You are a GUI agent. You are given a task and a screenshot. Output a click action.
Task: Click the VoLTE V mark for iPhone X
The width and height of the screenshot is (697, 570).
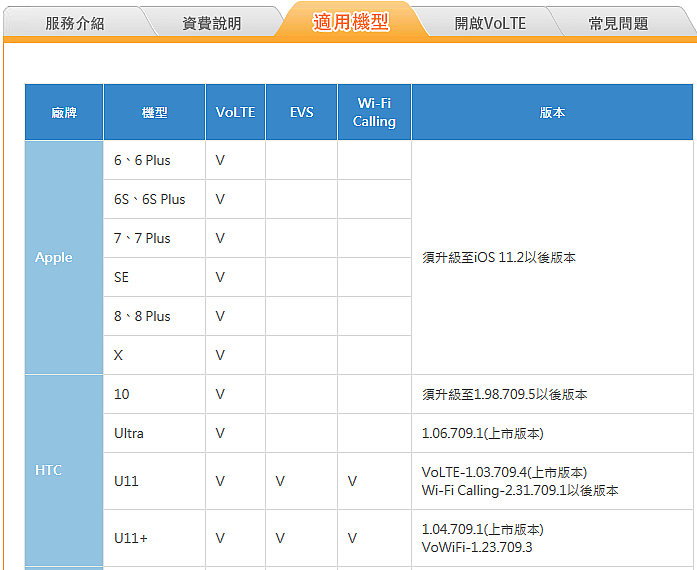pyautogui.click(x=220, y=355)
